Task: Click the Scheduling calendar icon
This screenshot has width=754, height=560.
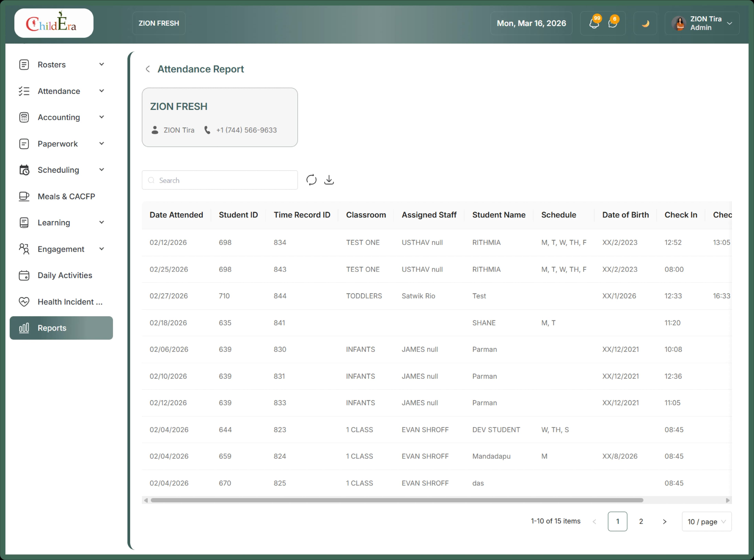Action: tap(24, 170)
